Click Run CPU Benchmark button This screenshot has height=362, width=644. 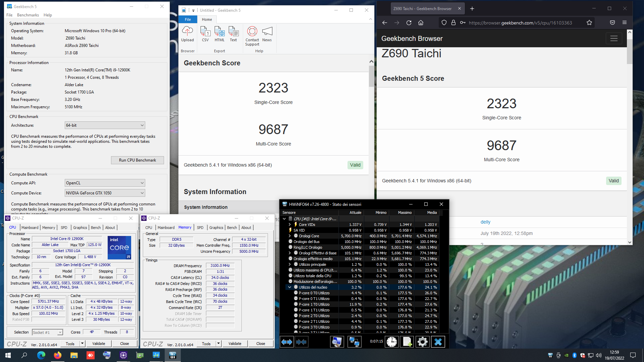coord(138,160)
